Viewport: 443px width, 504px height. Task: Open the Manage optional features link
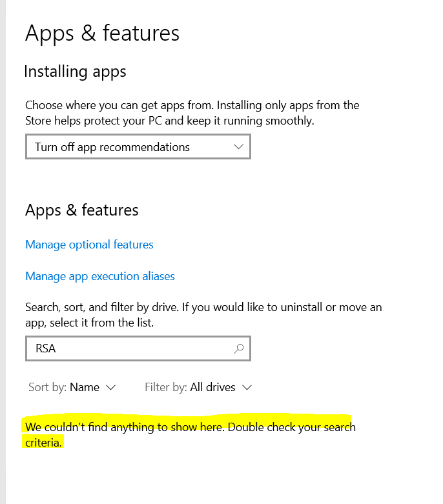click(89, 245)
